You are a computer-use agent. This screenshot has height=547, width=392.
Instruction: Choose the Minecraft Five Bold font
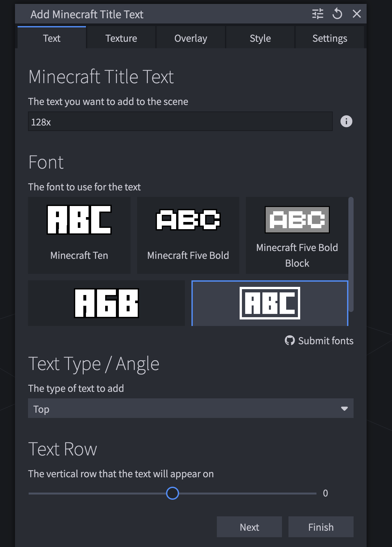(x=188, y=235)
